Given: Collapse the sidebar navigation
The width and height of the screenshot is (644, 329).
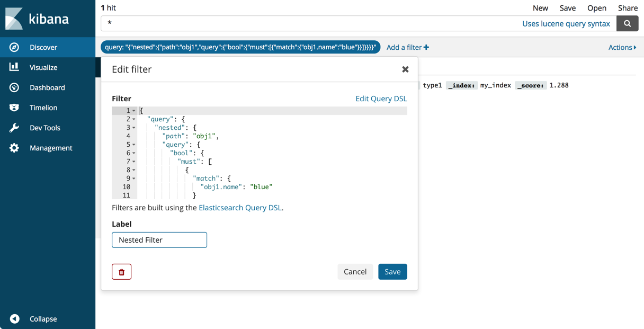Looking at the screenshot, I should pyautogui.click(x=15, y=319).
